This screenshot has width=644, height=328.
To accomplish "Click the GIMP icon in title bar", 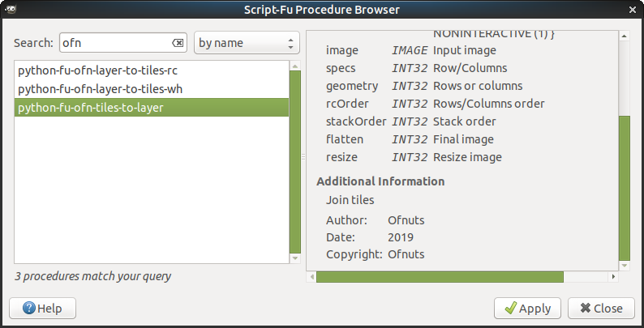I will [x=9, y=9].
